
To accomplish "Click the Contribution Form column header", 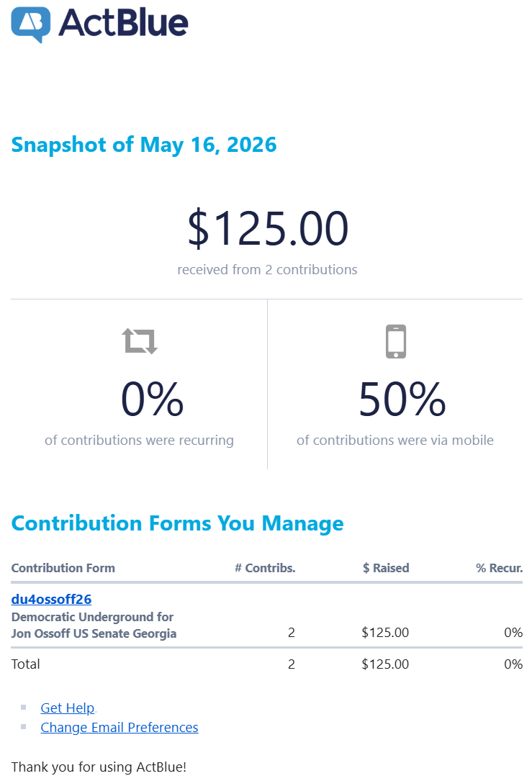I will click(63, 568).
